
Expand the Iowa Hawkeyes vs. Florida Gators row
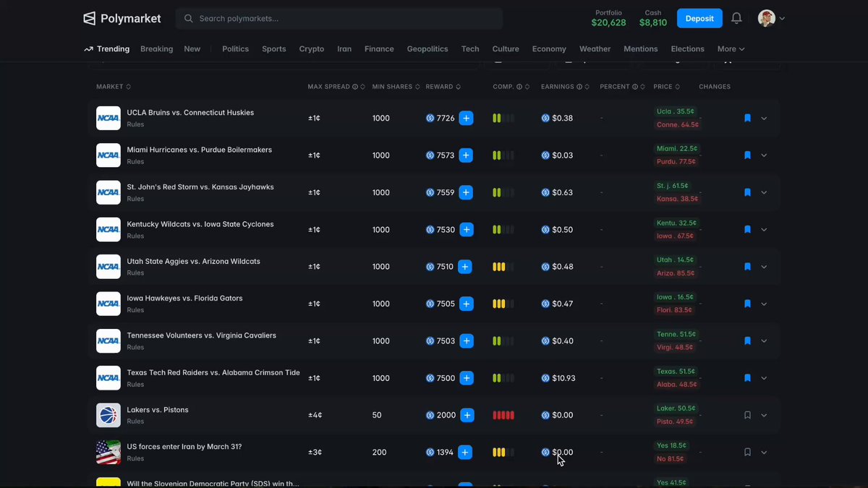coord(764,304)
